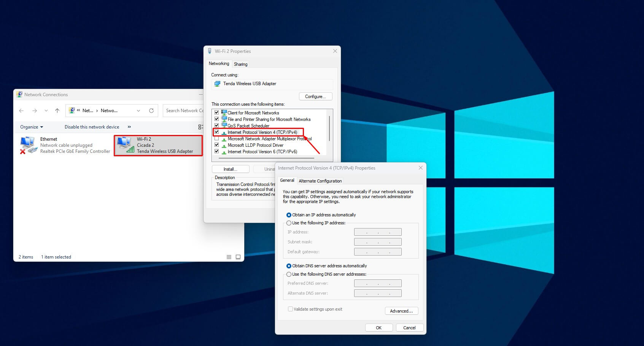Refresh the Network Connections view
This screenshot has height=346, width=644.
[x=151, y=111]
